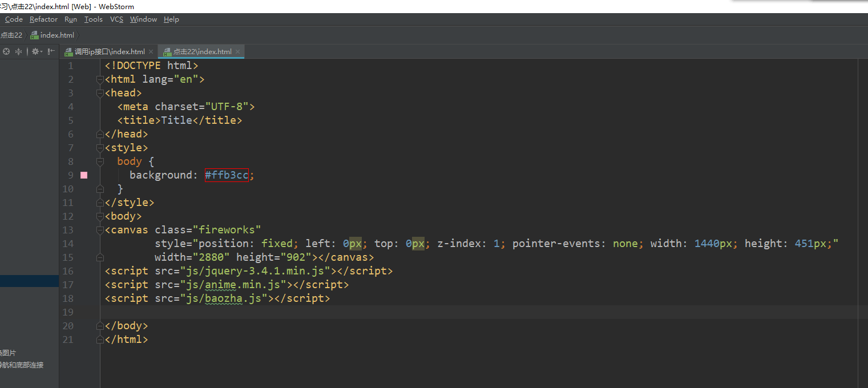The height and width of the screenshot is (388, 868).
Task: Click the body selector on line 8
Action: point(130,161)
